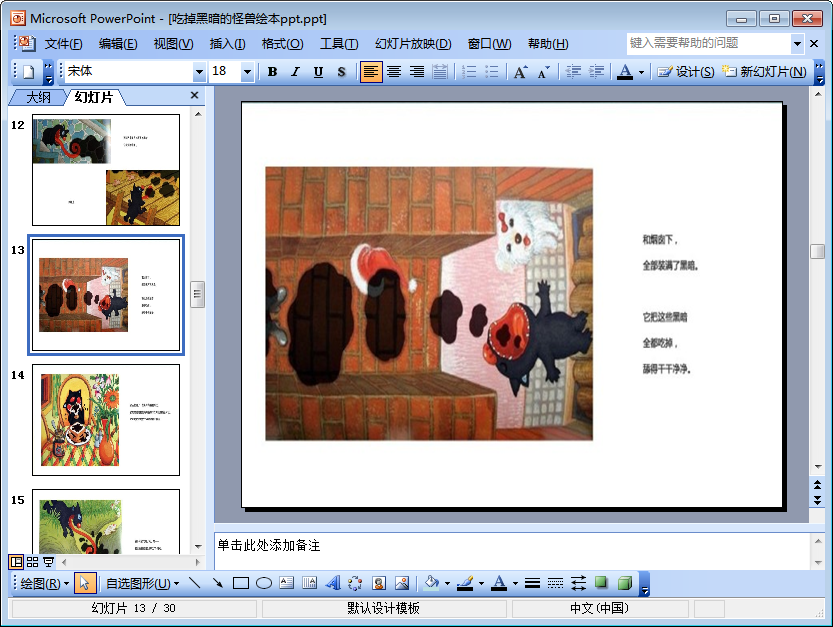The image size is (833, 627).
Task: Apply Fill Color bucket
Action: tap(431, 583)
